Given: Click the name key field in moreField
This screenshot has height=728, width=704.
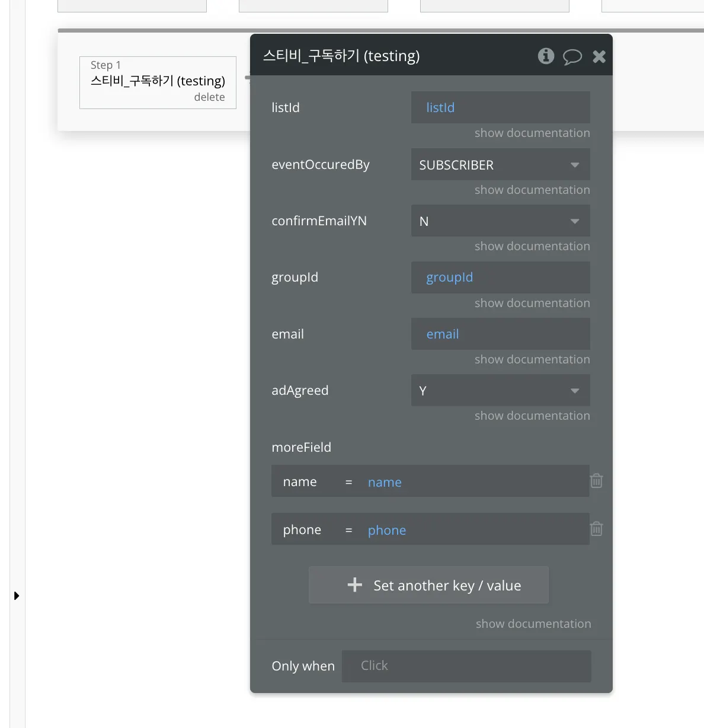Looking at the screenshot, I should click(300, 482).
